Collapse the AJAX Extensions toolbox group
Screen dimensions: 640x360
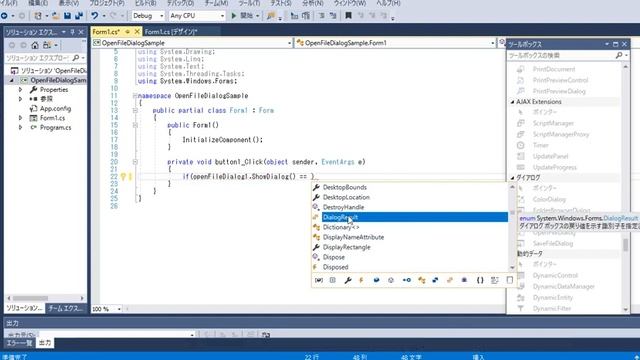pyautogui.click(x=513, y=102)
